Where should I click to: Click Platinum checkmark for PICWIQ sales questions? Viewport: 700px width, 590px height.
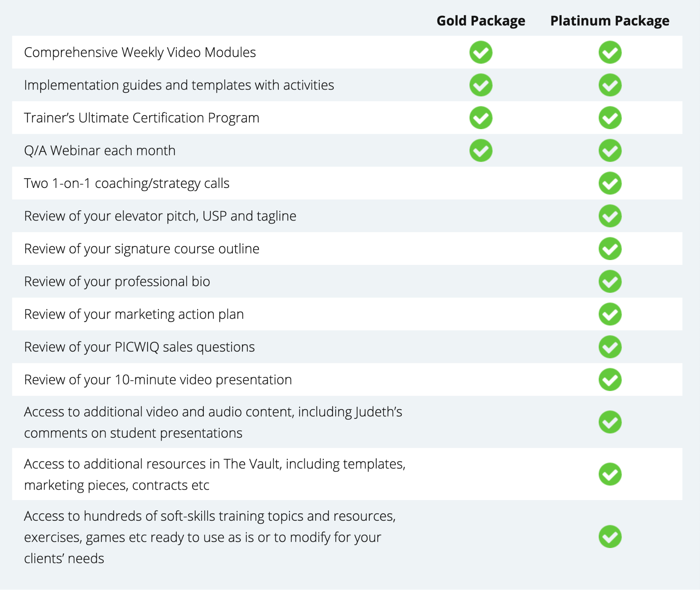[610, 347]
